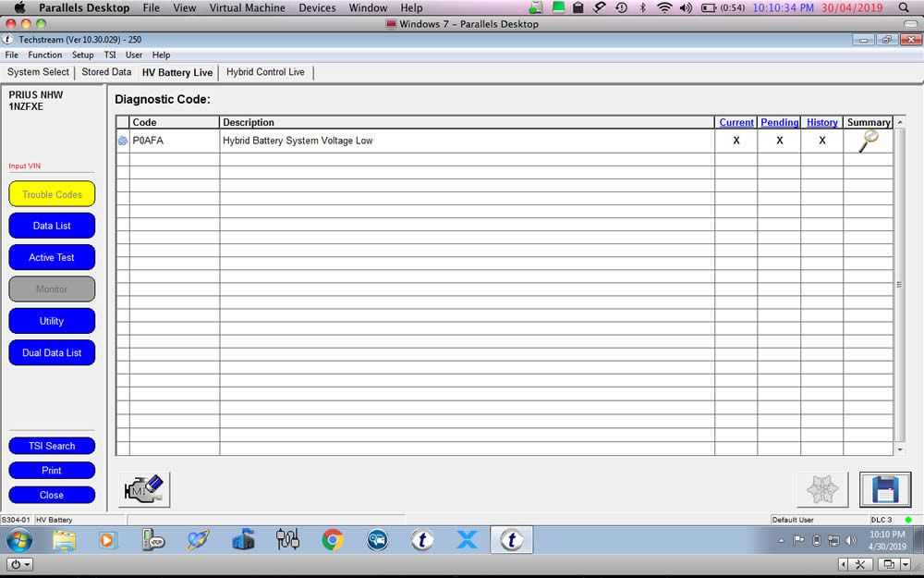Click the greyed Monitor button

[52, 289]
